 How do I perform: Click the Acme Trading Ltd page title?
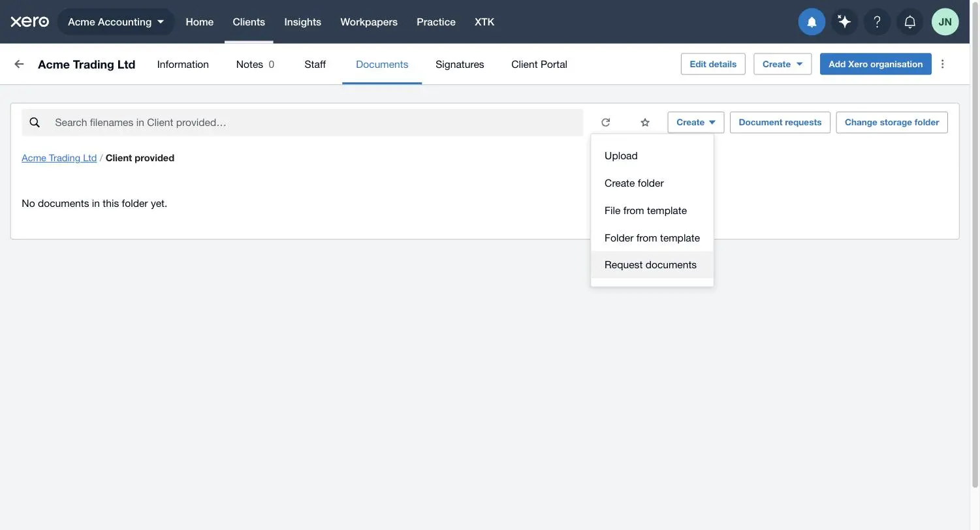(86, 64)
